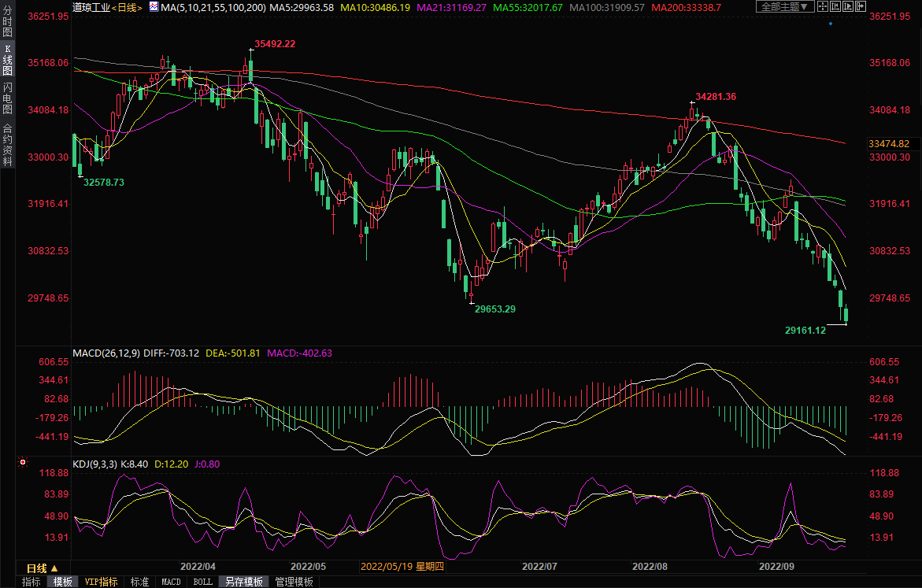Click the crosshair cursor icon
The width and height of the screenshot is (922, 588).
[822, 6]
